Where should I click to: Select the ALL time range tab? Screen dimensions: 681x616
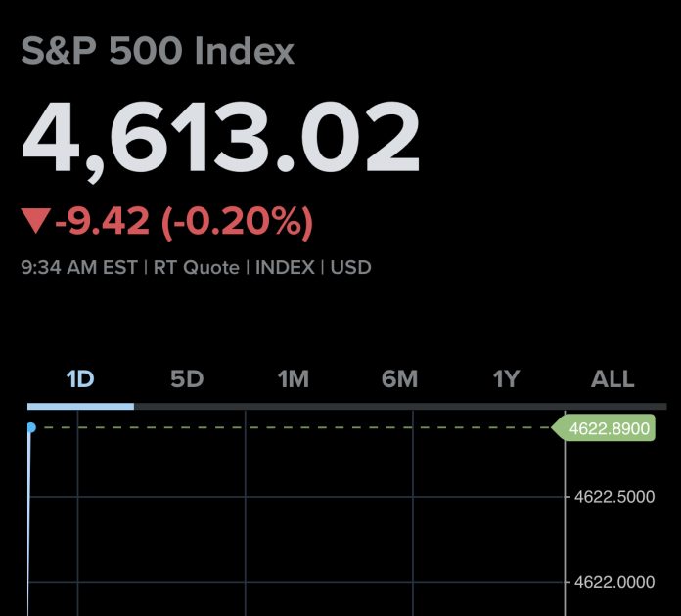(x=613, y=379)
